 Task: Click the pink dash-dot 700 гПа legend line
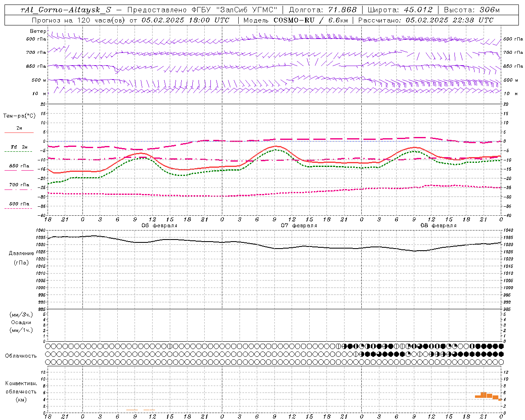click(x=18, y=189)
